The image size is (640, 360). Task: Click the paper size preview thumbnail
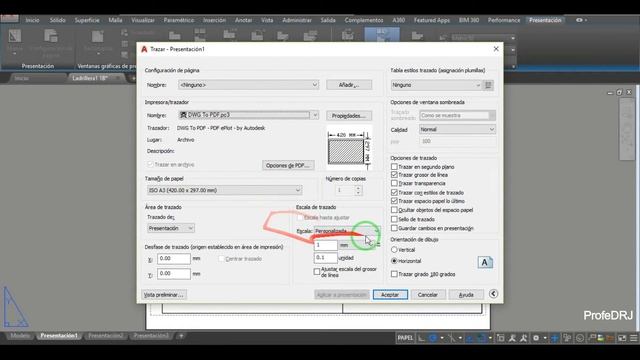pos(349,149)
